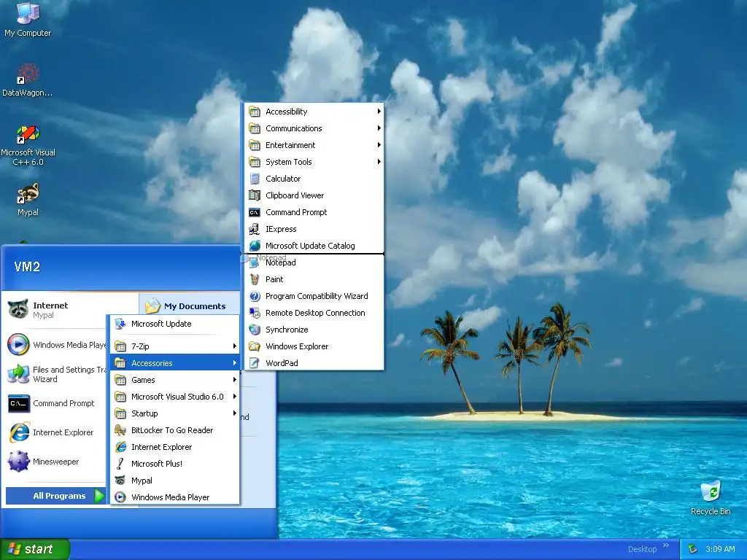
Task: Open Notepad from the Accessories menu
Action: coord(314,262)
